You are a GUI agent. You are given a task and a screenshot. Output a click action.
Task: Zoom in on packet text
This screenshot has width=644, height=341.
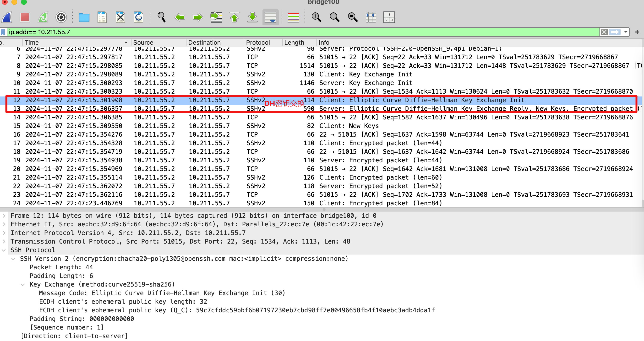pos(316,17)
